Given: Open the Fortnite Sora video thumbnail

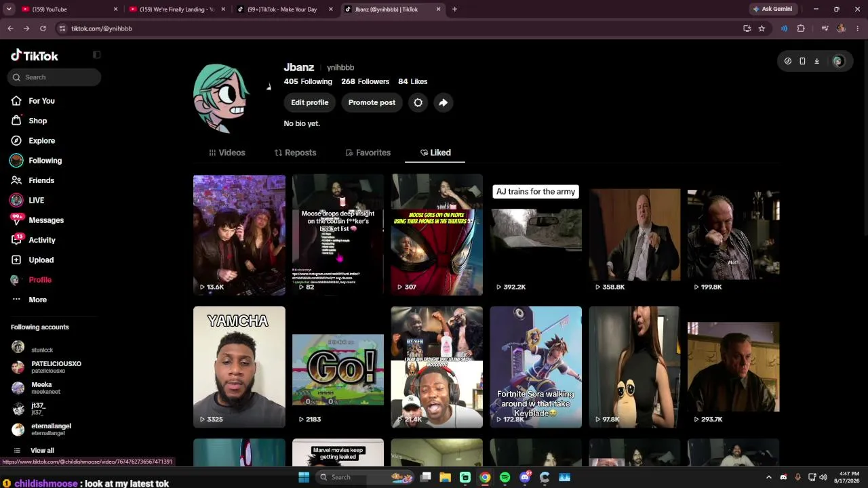Looking at the screenshot, I should point(536,367).
